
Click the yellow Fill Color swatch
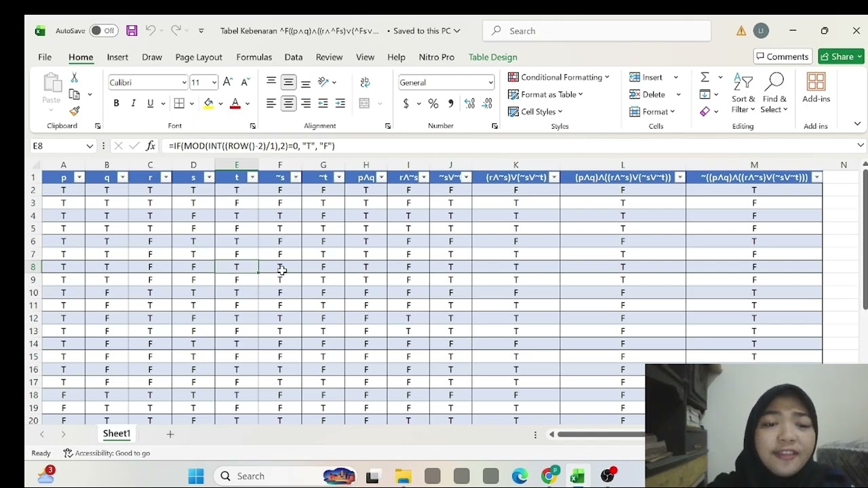click(x=208, y=103)
